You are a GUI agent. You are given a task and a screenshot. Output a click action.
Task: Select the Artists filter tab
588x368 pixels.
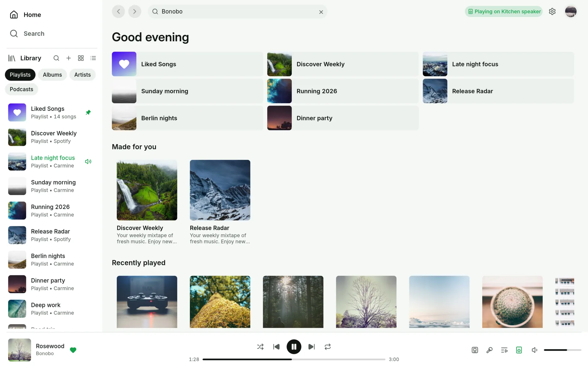coord(83,75)
